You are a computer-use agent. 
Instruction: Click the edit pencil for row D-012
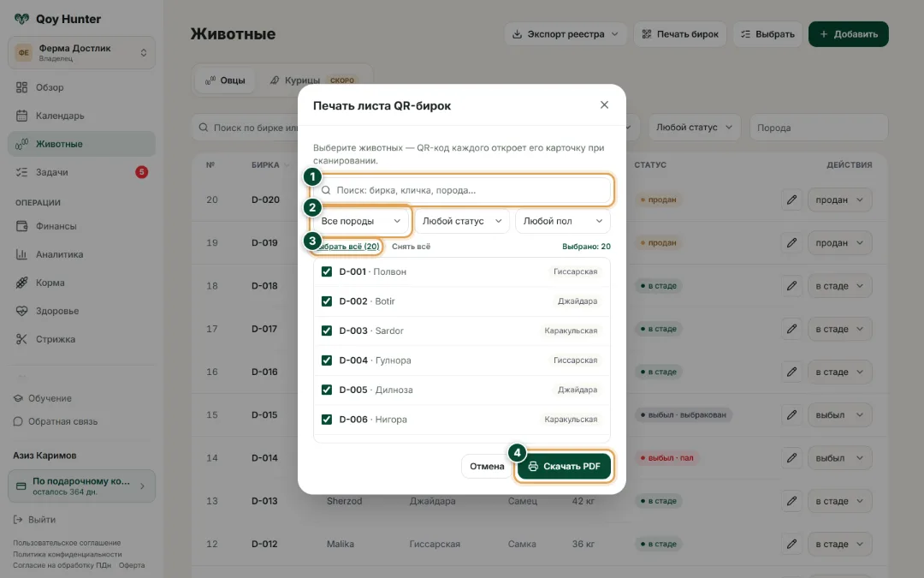click(791, 545)
